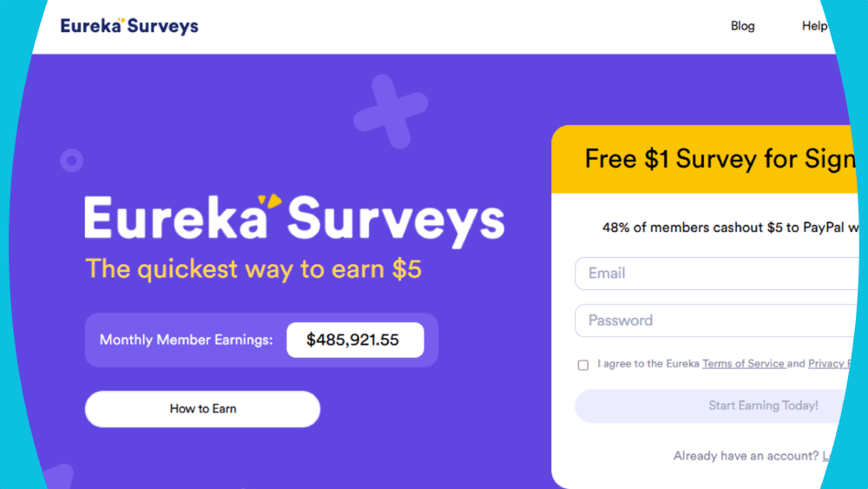Click the $485,921.55 earnings amount box
This screenshot has width=868, height=489.
355,340
